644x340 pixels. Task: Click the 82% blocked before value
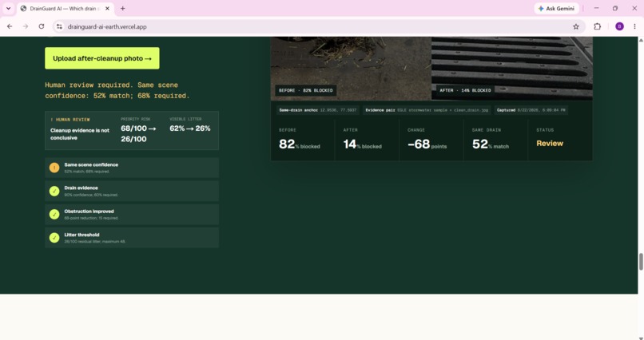point(299,144)
